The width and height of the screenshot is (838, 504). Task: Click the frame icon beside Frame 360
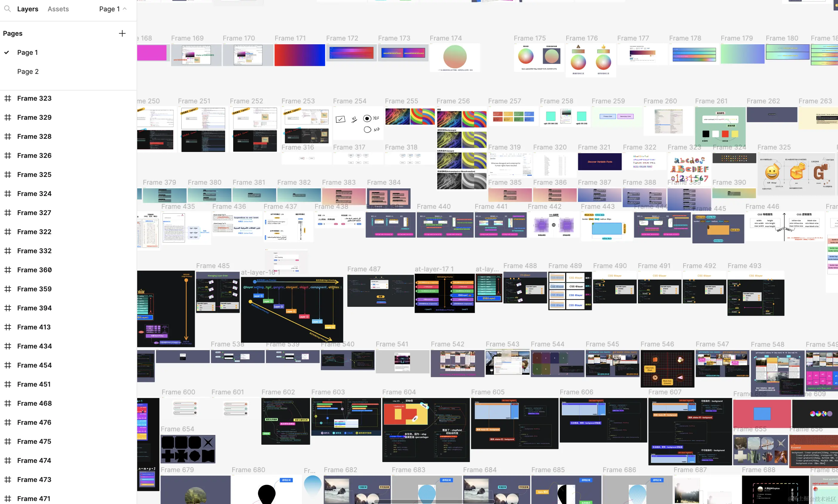tap(8, 270)
